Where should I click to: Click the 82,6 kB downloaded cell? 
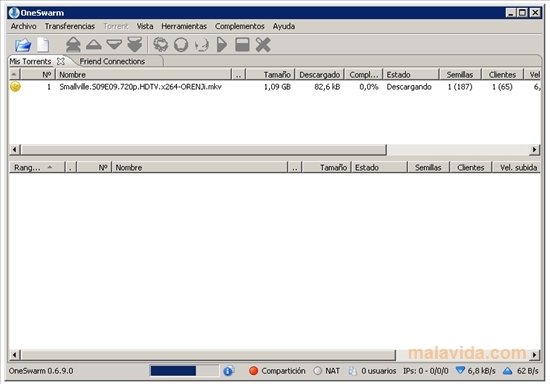point(327,87)
